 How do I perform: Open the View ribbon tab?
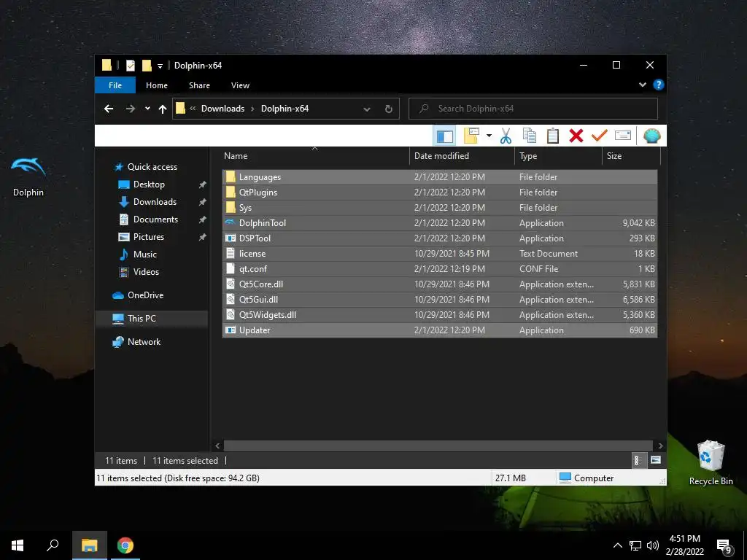point(240,85)
